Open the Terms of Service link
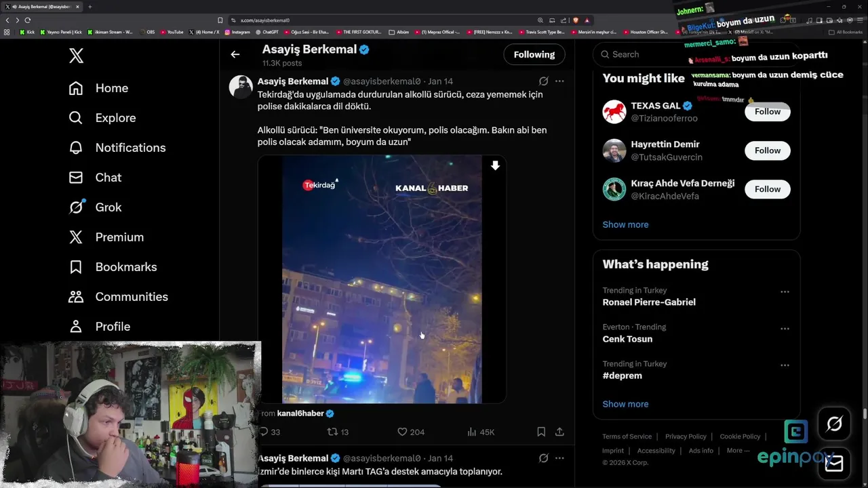 pos(627,436)
